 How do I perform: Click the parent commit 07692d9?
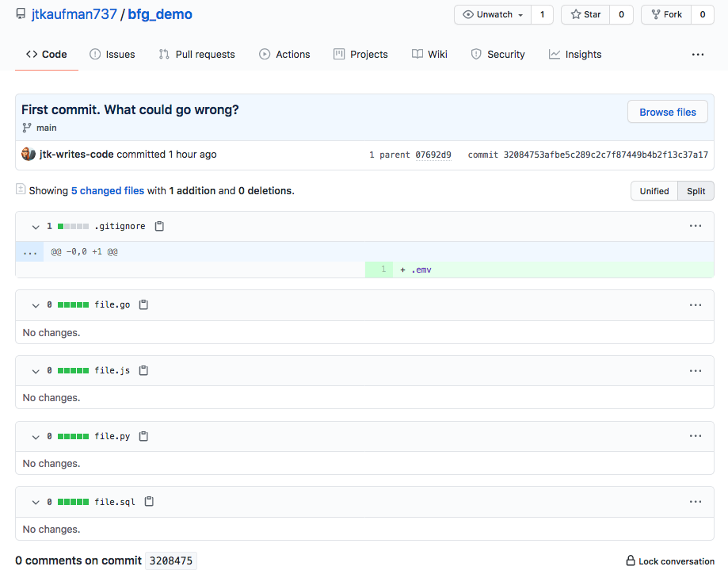point(433,155)
